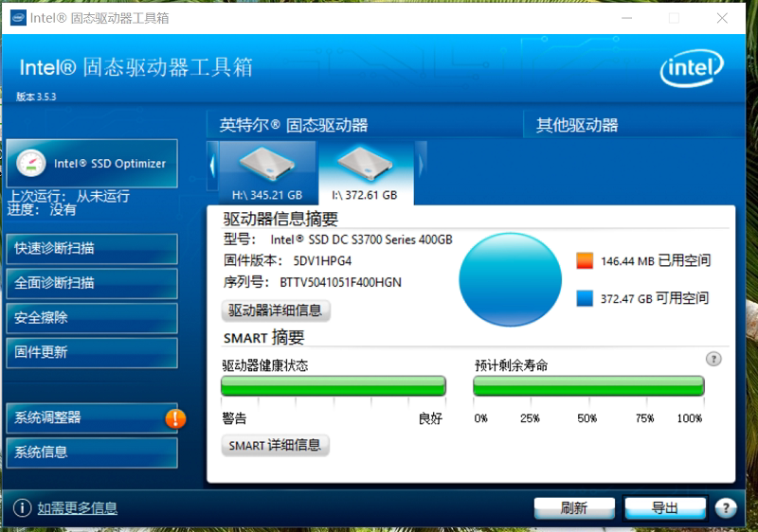Viewport: 758px width, 532px height.
Task: Click the Intel logo in header
Action: pos(692,68)
